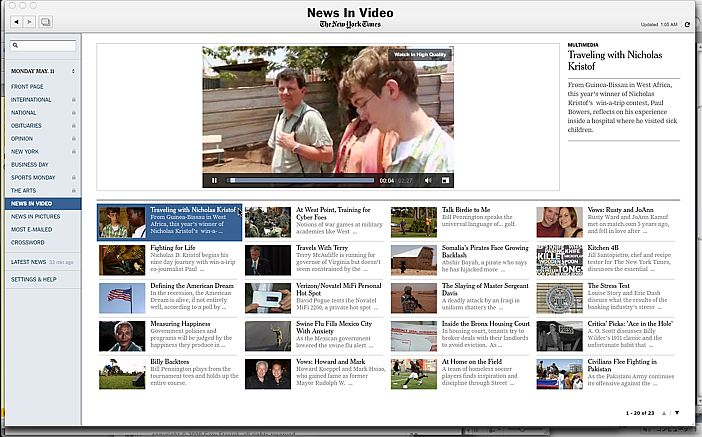Enter fullscreen mode on video player
Screen dimensions: 702x437
point(445,181)
